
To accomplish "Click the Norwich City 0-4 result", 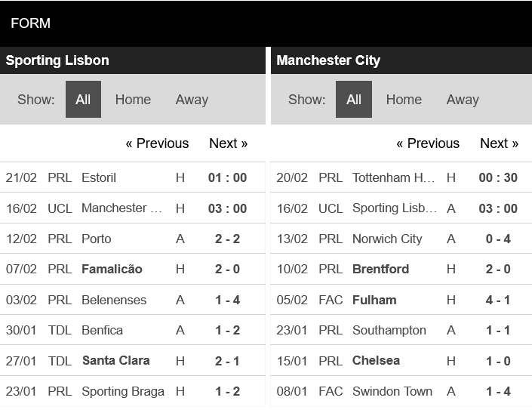I will pos(498,239).
